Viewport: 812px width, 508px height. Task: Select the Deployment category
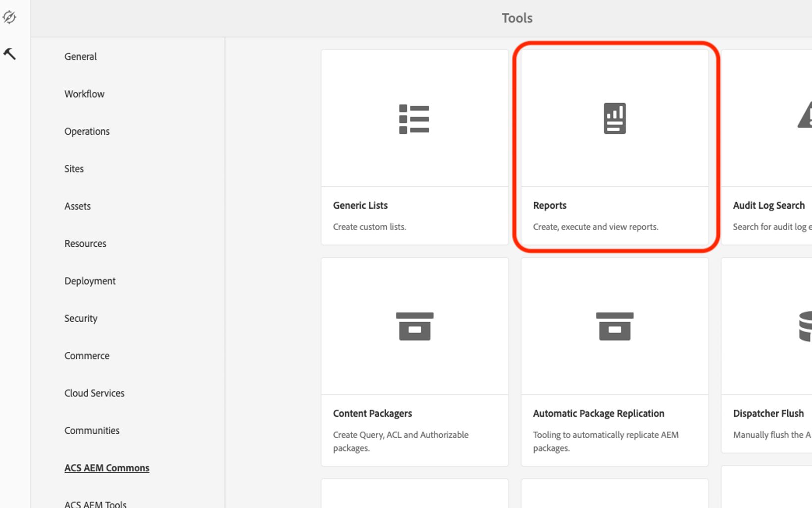(x=90, y=281)
